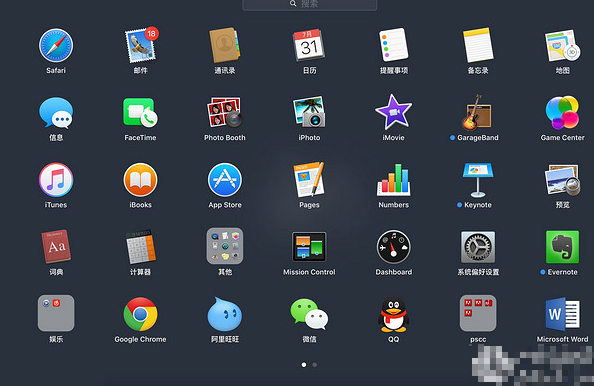Open the Safari browser icon

56,45
